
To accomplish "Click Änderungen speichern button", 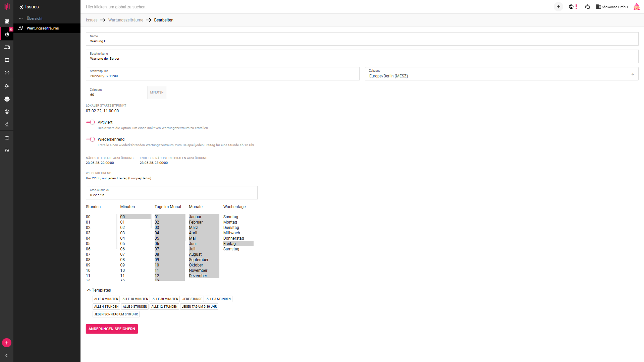I will (112, 329).
